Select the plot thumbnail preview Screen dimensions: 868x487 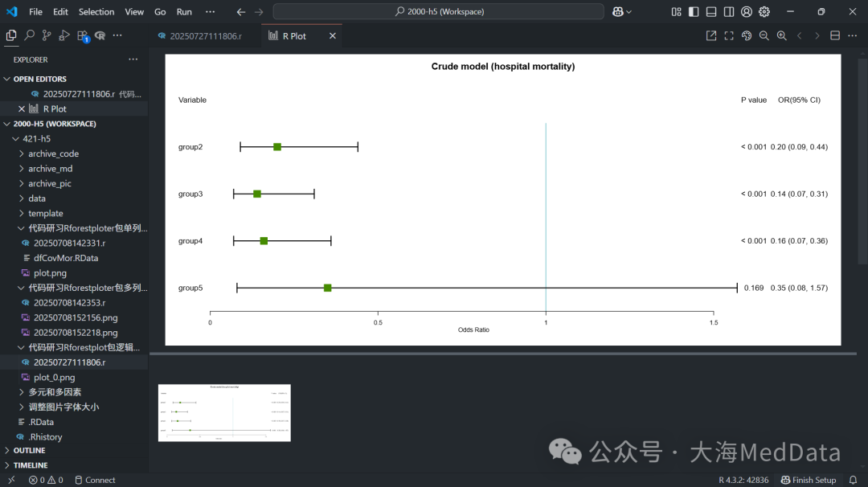[x=224, y=413]
